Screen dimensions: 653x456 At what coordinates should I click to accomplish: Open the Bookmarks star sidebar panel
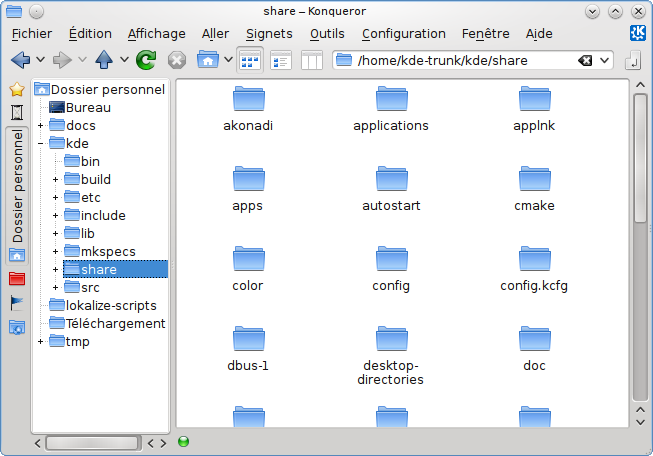16,89
